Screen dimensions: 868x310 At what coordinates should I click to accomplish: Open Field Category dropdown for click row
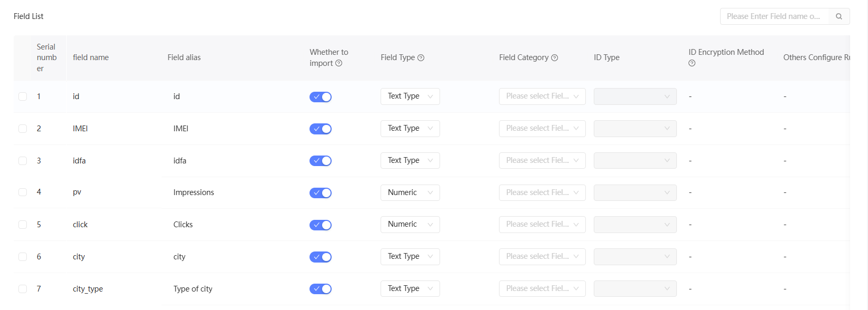pos(542,225)
